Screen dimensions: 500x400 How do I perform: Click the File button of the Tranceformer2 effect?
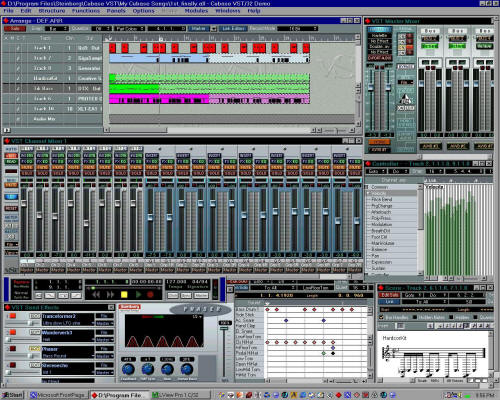coord(104,316)
